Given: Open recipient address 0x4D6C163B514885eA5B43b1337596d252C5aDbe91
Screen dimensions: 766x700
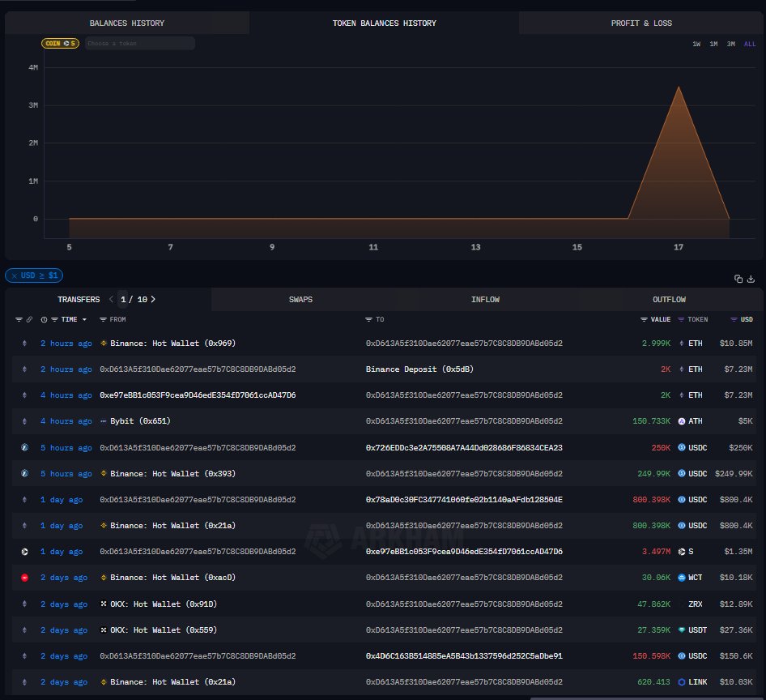Looking at the screenshot, I should (464, 655).
